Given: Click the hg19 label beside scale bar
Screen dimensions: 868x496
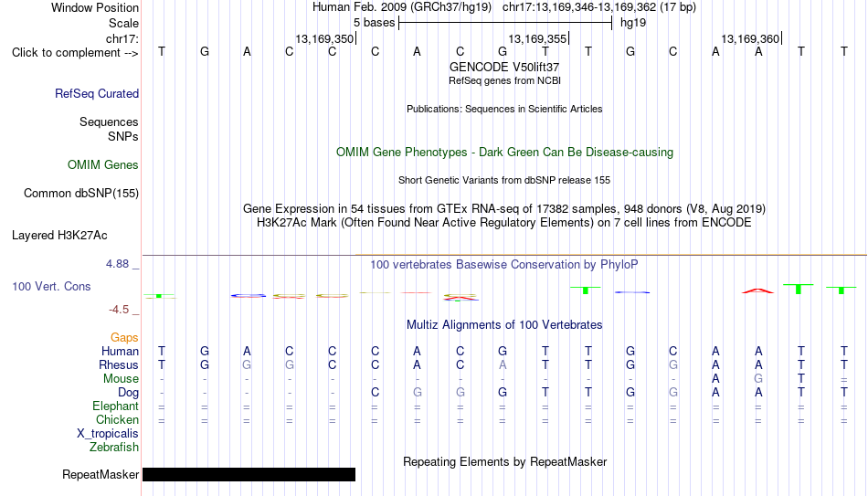Looking at the screenshot, I should 633,23.
